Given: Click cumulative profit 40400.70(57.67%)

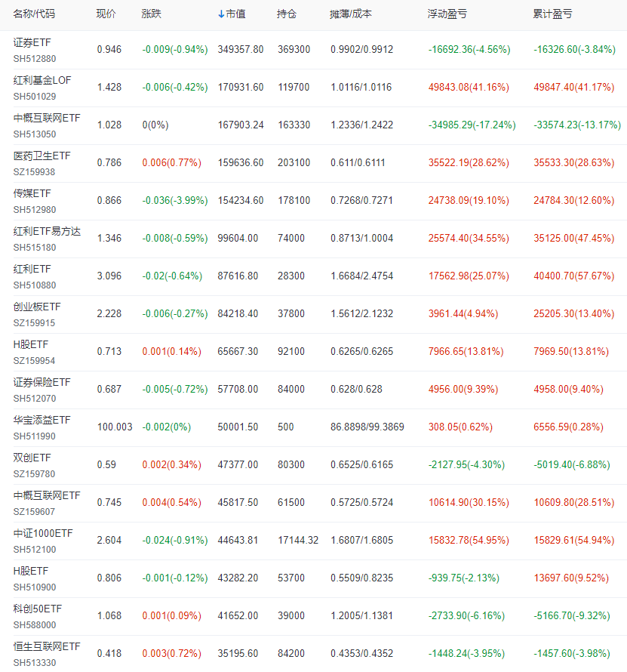Looking at the screenshot, I should click(574, 276).
